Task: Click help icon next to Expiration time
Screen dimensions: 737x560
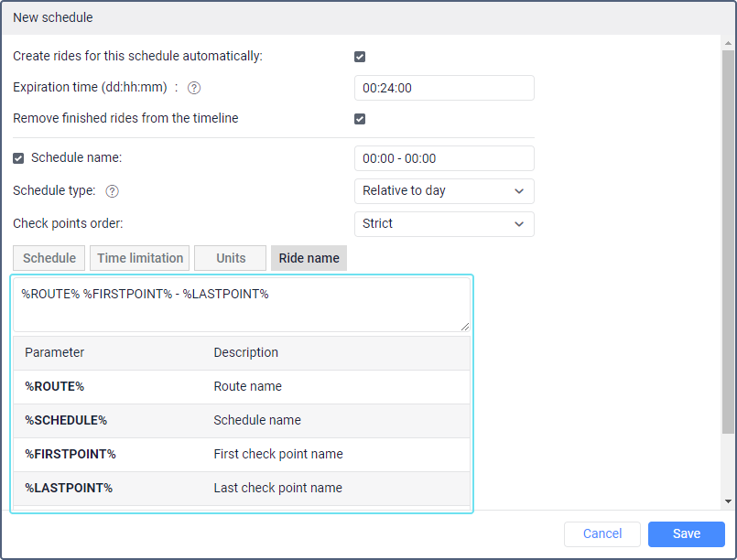Action: 194,88
